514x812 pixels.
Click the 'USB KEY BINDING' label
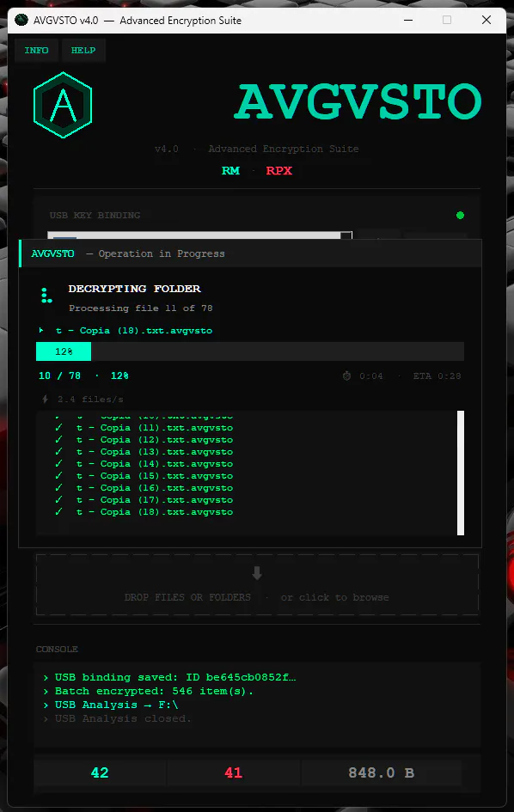(x=95, y=216)
